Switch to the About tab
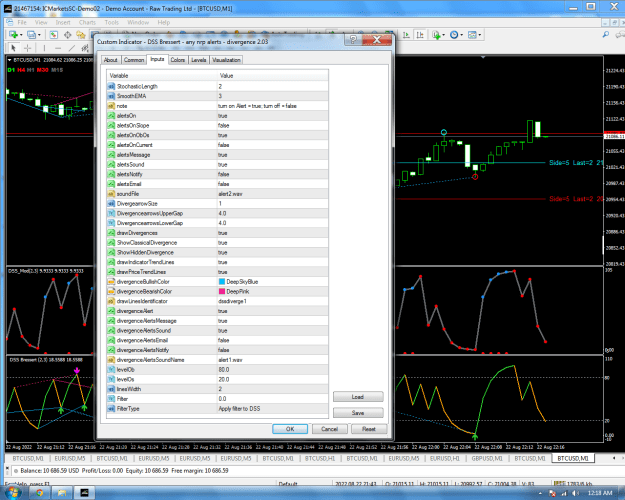The height and width of the screenshot is (500, 625). pyautogui.click(x=110, y=60)
